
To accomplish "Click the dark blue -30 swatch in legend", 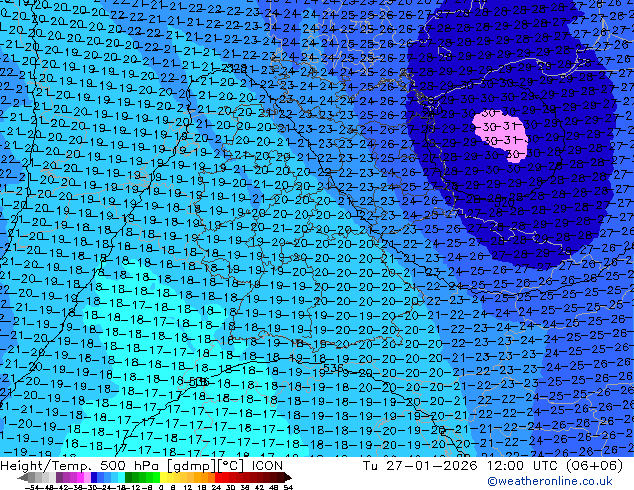I will pyautogui.click(x=94, y=478).
